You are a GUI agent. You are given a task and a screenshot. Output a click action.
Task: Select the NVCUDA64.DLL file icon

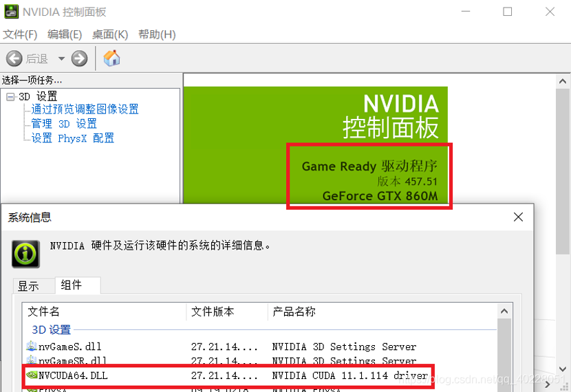click(x=32, y=375)
